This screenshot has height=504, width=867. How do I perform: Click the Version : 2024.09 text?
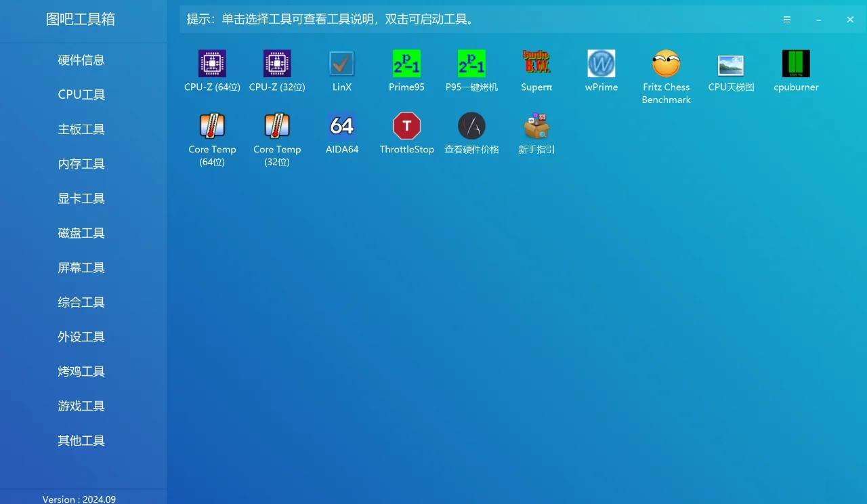click(79, 499)
